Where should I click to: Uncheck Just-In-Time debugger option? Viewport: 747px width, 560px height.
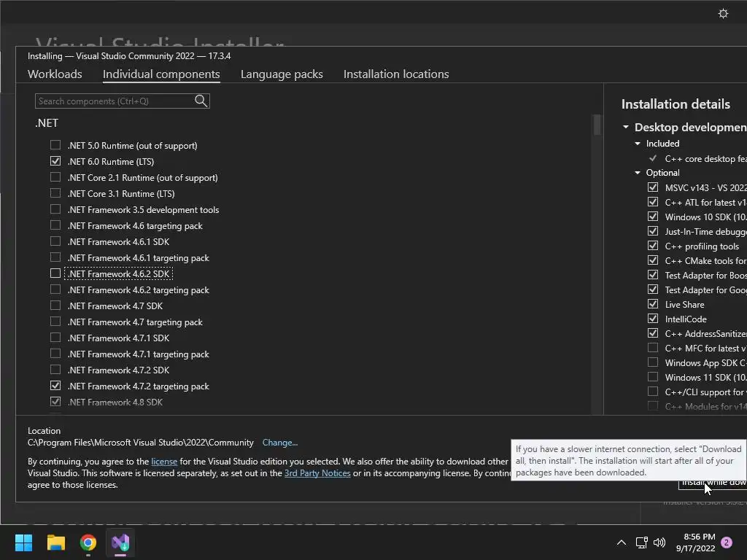click(x=653, y=231)
